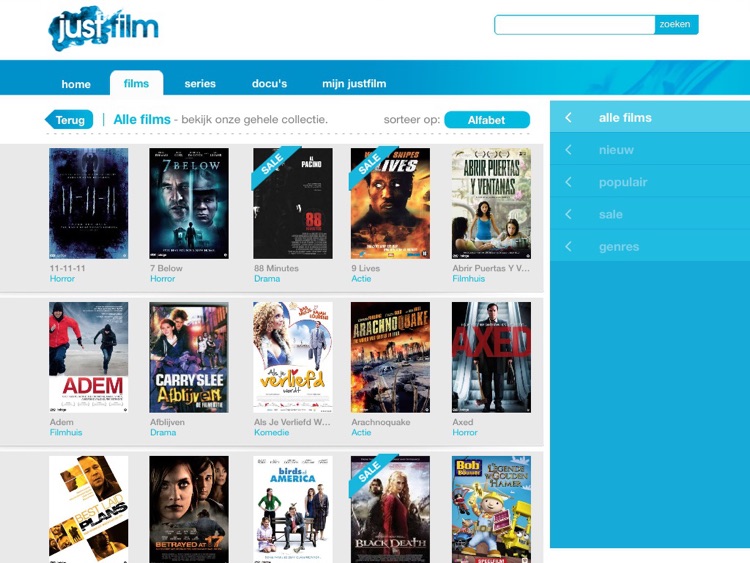Click Horror genre under 11-11-11
This screenshot has height=563, width=750.
[62, 279]
